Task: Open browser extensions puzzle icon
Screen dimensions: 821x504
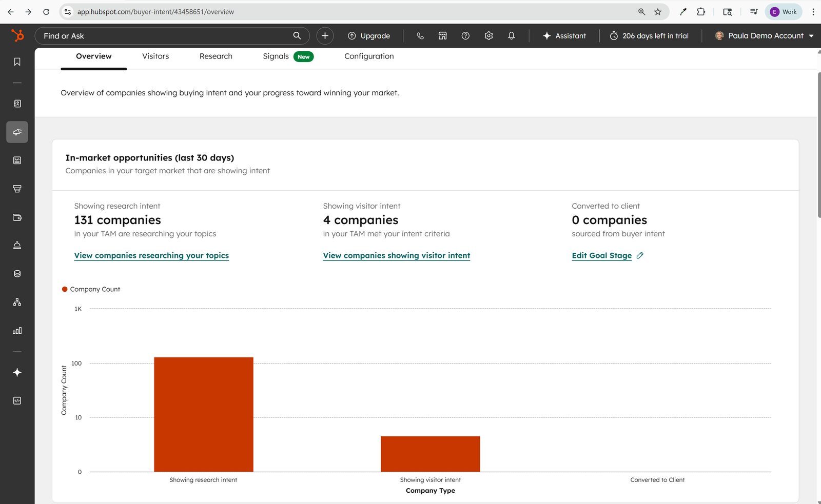Action: tap(701, 11)
